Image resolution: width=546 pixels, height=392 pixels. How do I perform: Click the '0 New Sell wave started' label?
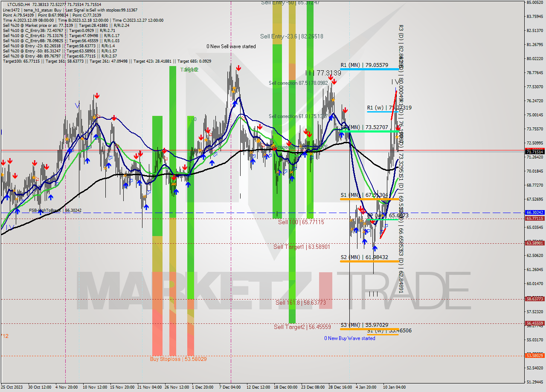point(231,46)
